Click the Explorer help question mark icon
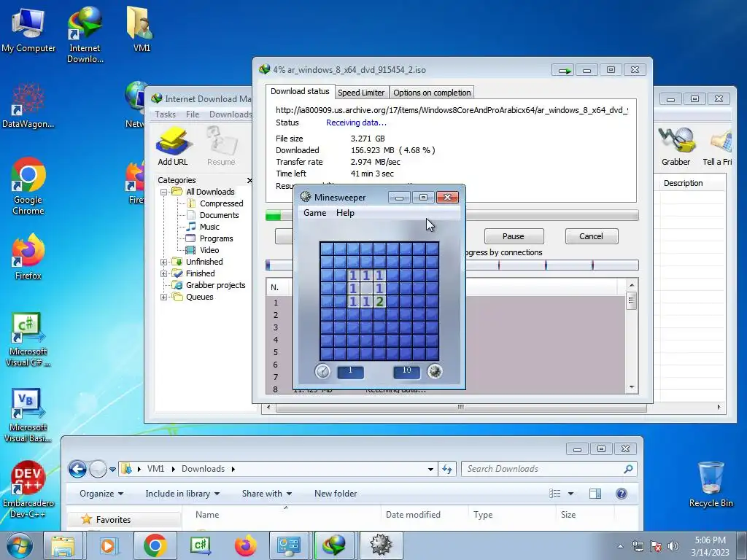This screenshot has height=560, width=747. point(622,494)
